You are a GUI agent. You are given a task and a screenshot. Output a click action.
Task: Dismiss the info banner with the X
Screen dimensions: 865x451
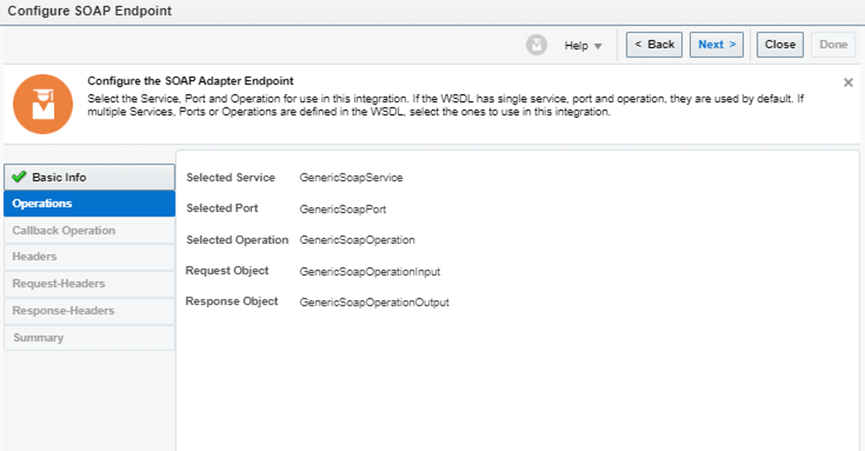[x=848, y=83]
